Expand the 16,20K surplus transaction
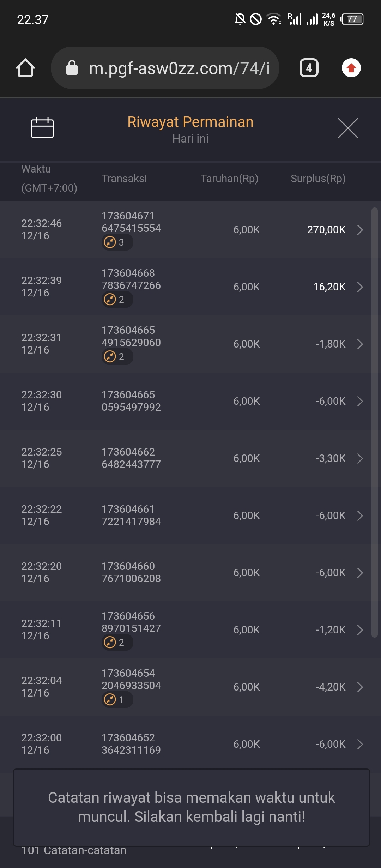Viewport: 381px width, 868px height. point(360,287)
